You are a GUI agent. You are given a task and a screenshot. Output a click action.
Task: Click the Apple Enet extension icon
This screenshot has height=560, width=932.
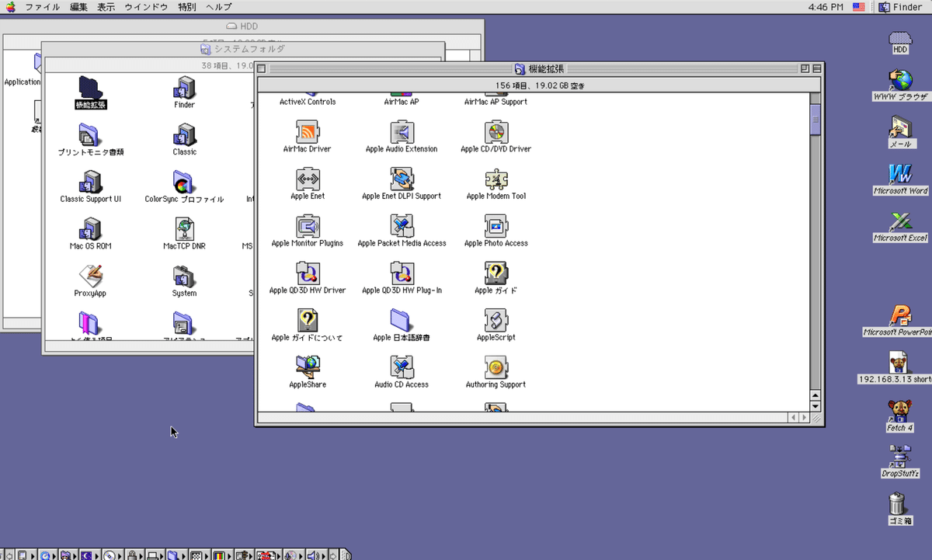tap(308, 179)
